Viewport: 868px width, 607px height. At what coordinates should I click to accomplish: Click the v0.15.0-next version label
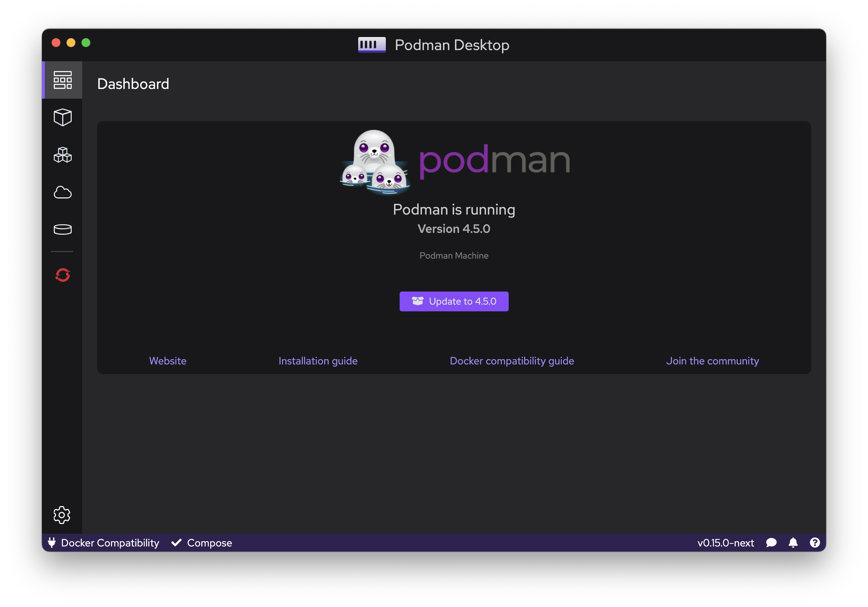(725, 543)
